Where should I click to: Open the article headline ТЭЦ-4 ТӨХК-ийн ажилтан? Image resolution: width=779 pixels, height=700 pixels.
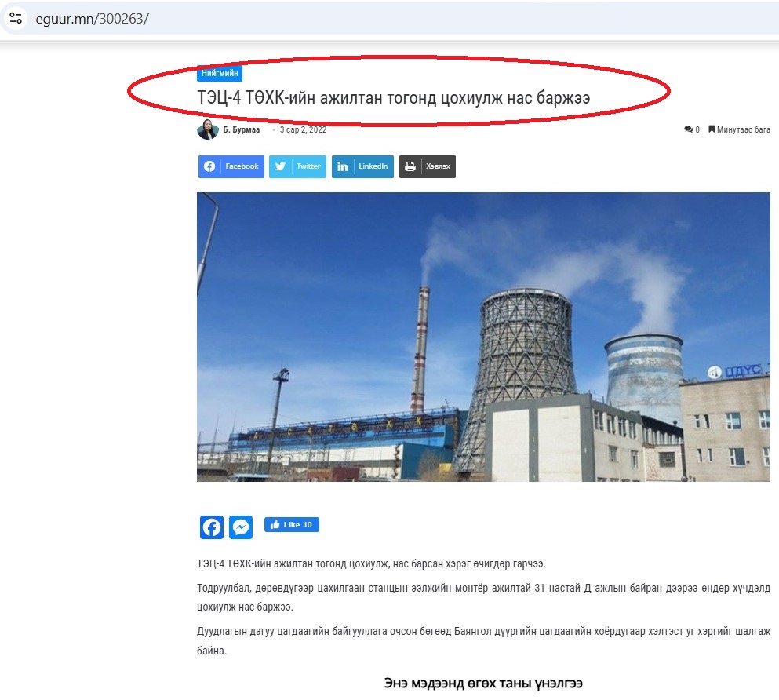[394, 97]
